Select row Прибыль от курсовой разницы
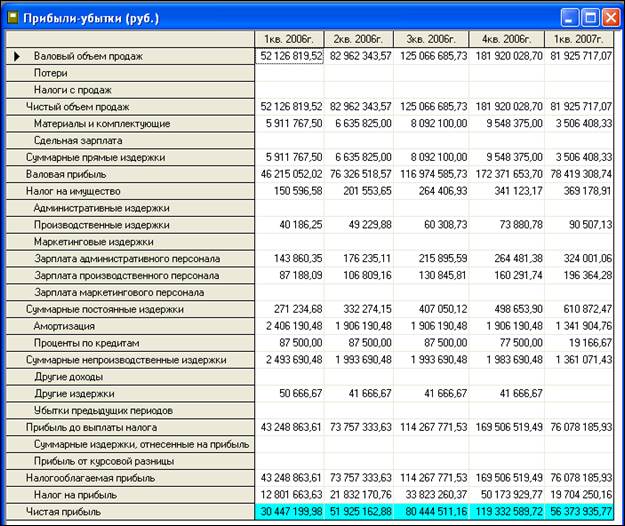 [x=130, y=461]
